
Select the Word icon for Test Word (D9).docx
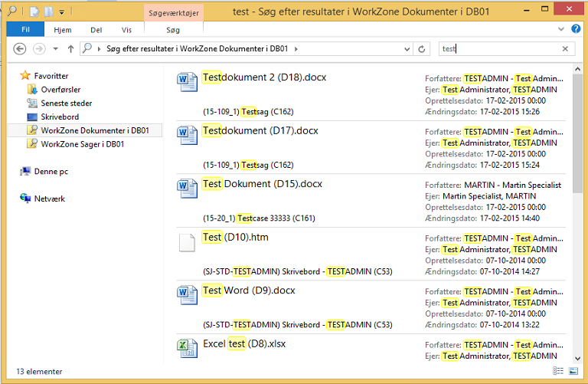click(x=187, y=294)
